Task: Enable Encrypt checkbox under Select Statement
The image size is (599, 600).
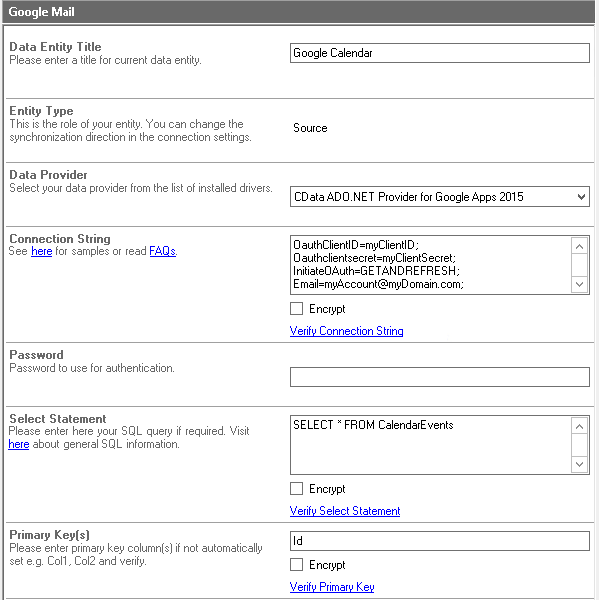Action: (297, 489)
